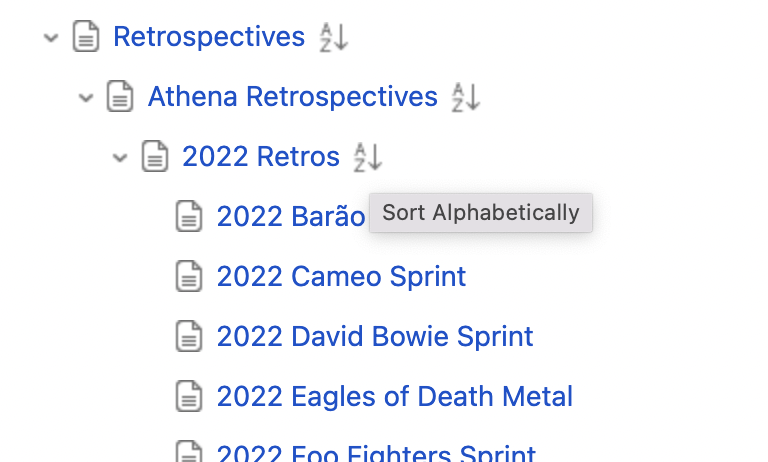Open 2022 David Bowie Sprint page

(375, 337)
